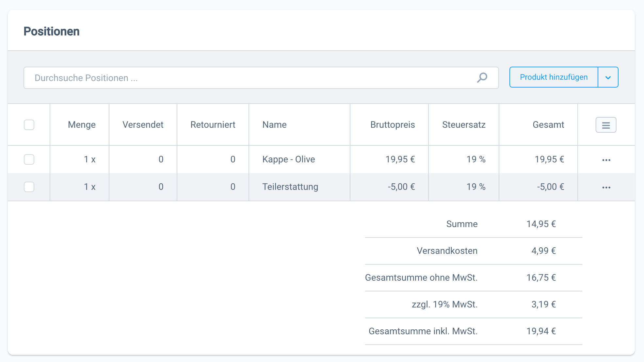This screenshot has height=362, width=644.
Task: Open actions menu for Kappe - Olive
Action: pos(606,160)
